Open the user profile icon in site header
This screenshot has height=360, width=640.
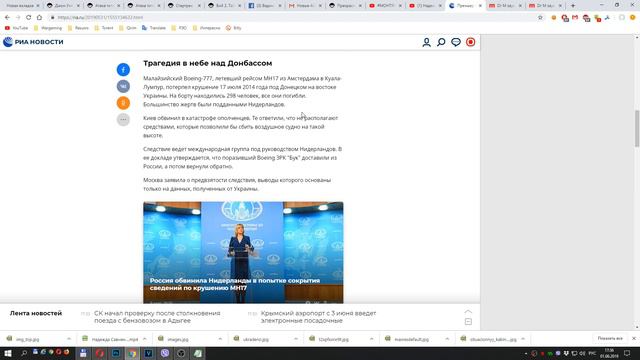coord(427,42)
